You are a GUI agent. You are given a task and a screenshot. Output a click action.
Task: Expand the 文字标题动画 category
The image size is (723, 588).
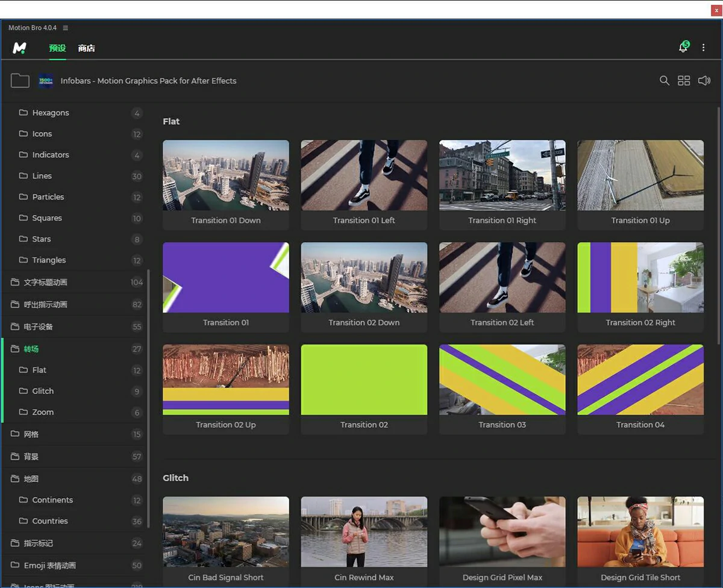(x=74, y=283)
